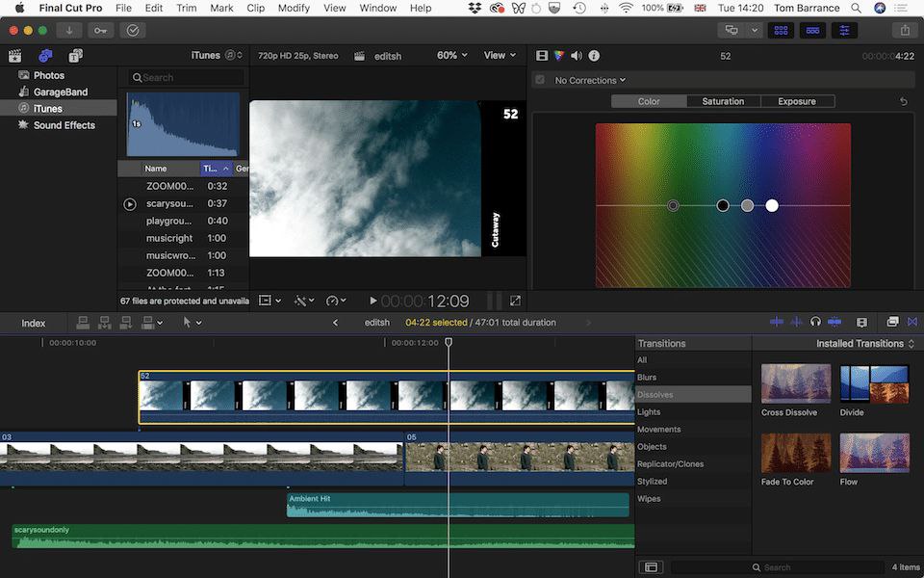Click the Import Media arrow button
Screen dimensions: 924x578
click(x=69, y=30)
